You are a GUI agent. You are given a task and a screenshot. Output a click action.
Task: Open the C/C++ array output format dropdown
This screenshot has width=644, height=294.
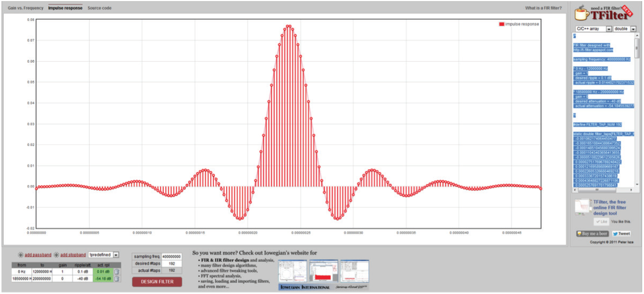coord(609,29)
